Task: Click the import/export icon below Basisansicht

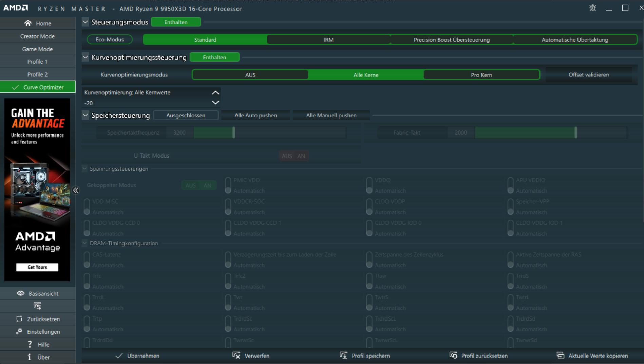Action: (x=37, y=306)
